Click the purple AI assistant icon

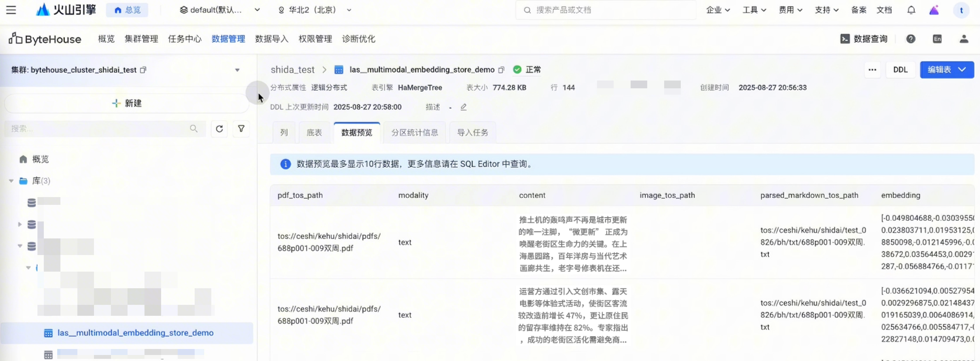934,10
